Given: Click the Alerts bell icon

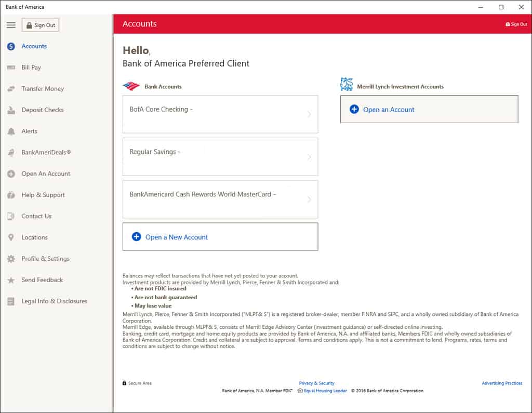Looking at the screenshot, I should pos(11,131).
